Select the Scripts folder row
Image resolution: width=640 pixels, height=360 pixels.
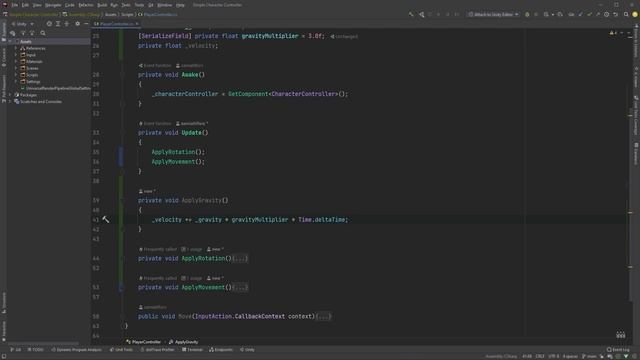coord(49,75)
